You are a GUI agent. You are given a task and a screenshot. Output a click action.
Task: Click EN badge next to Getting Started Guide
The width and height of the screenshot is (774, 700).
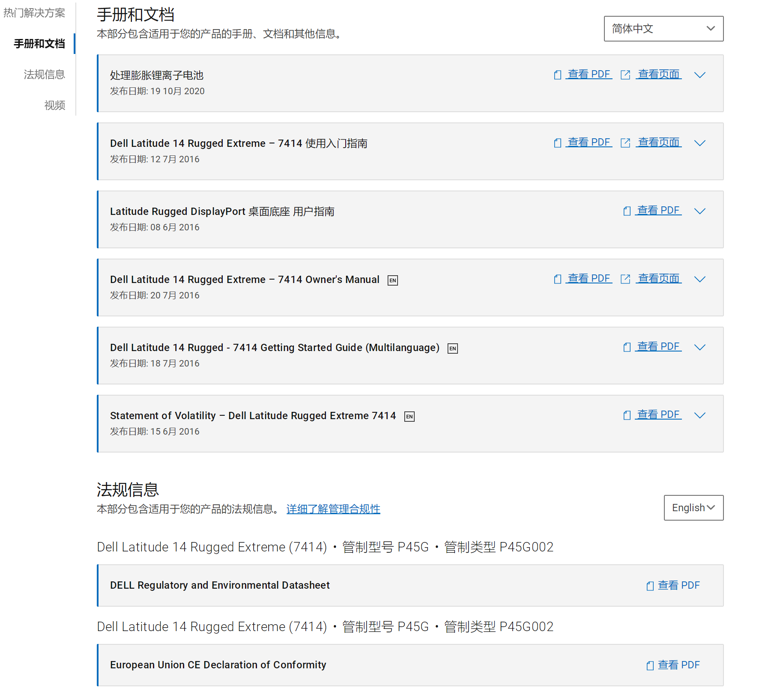tap(453, 349)
